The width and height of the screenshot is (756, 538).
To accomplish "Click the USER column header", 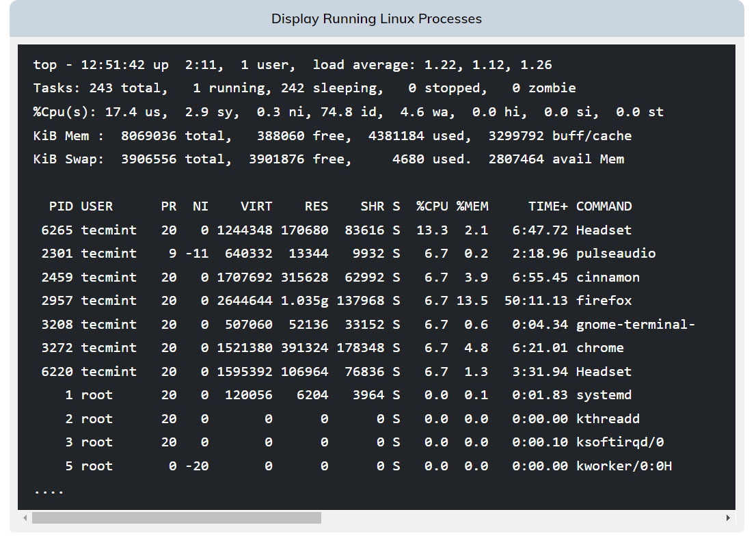I will click(97, 206).
